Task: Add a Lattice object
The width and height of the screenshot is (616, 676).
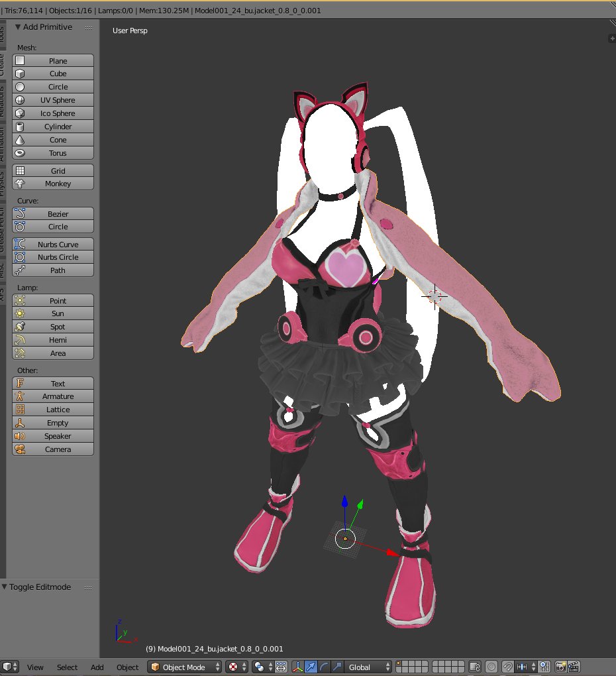Action: coord(53,410)
